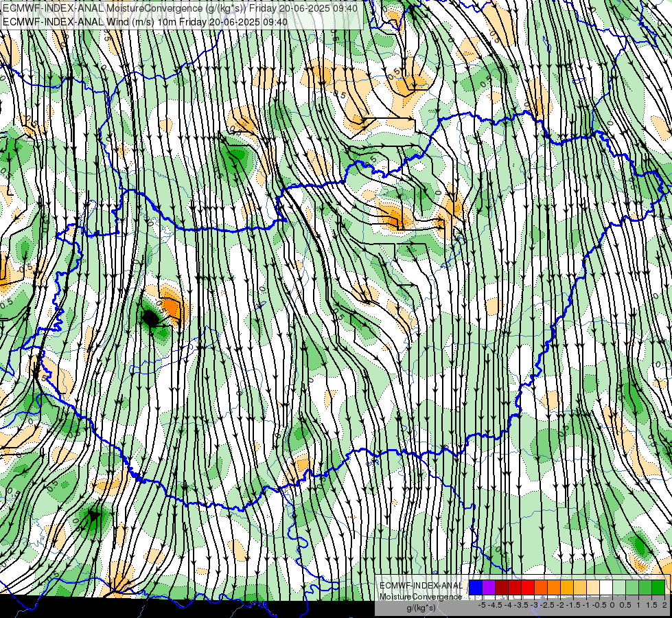Choose the pale peach swatch left of -0.5
The width and height of the screenshot is (672, 618).
tap(592, 587)
